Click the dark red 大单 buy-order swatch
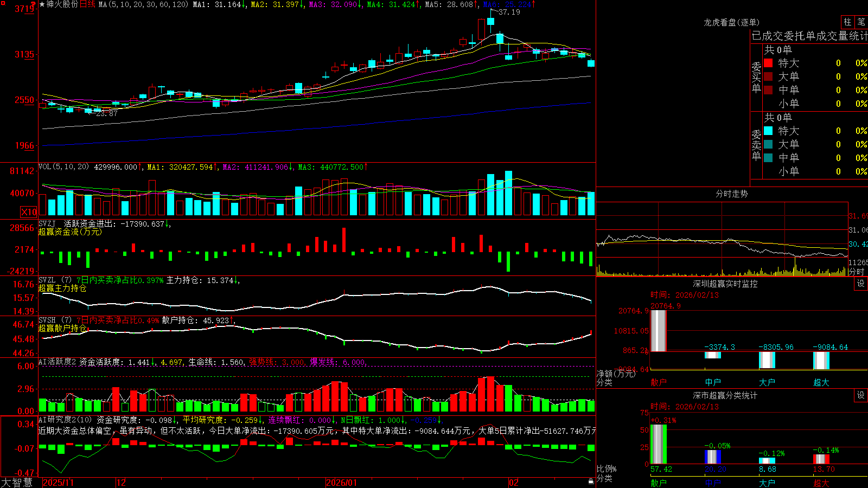Image resolution: width=868 pixels, height=488 pixels. [x=768, y=76]
